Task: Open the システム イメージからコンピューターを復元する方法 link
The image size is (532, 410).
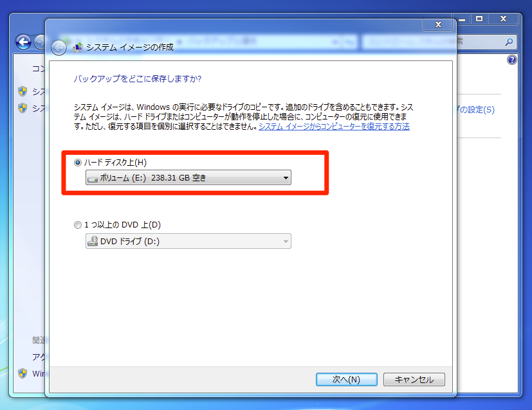Action: [334, 127]
